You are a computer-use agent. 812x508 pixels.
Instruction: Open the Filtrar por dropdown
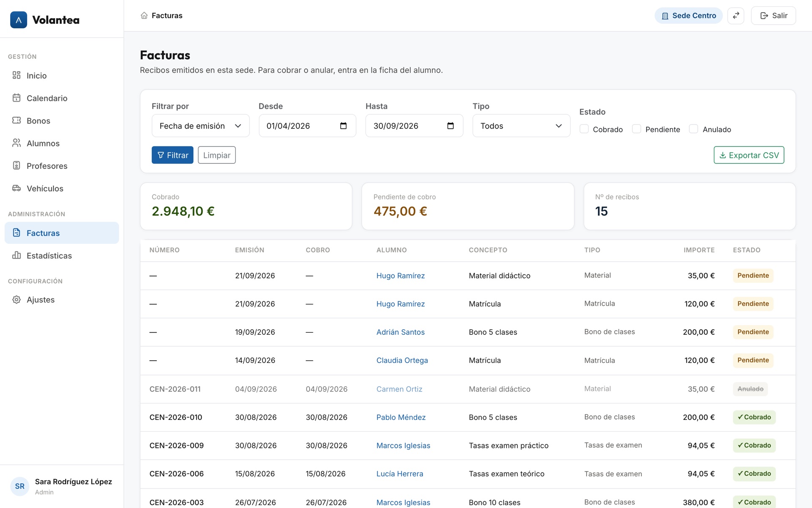tap(200, 126)
